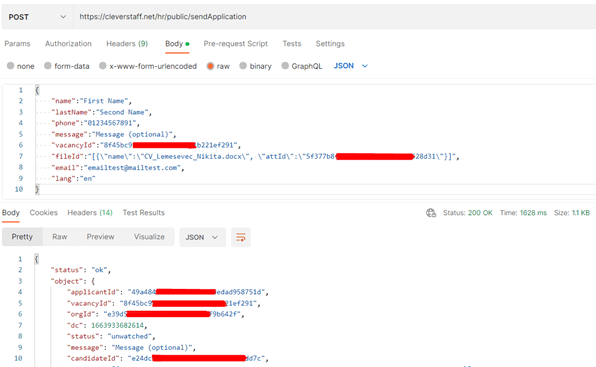Open the Pre-request Script tab
Viewport: 596px width, 367px height.
236,44
